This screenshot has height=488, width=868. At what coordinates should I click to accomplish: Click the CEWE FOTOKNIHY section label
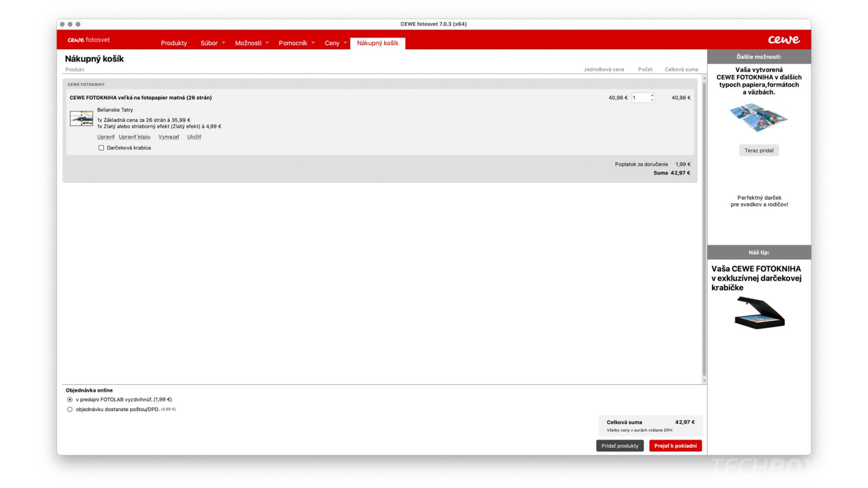[x=86, y=85]
